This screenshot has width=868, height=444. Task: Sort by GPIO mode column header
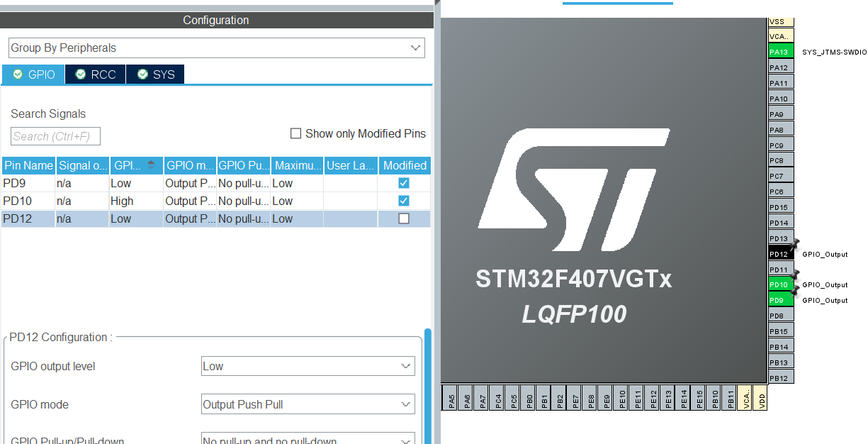191,165
